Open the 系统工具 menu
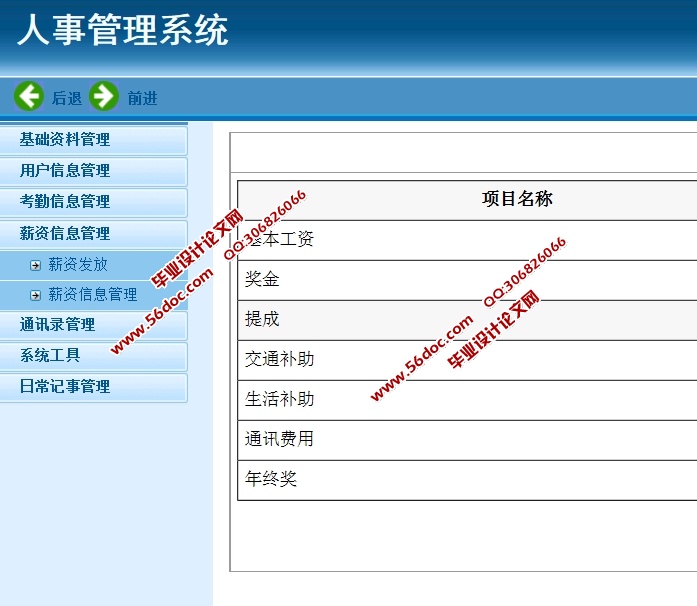Viewport: 697px width, 606px height. 50,356
